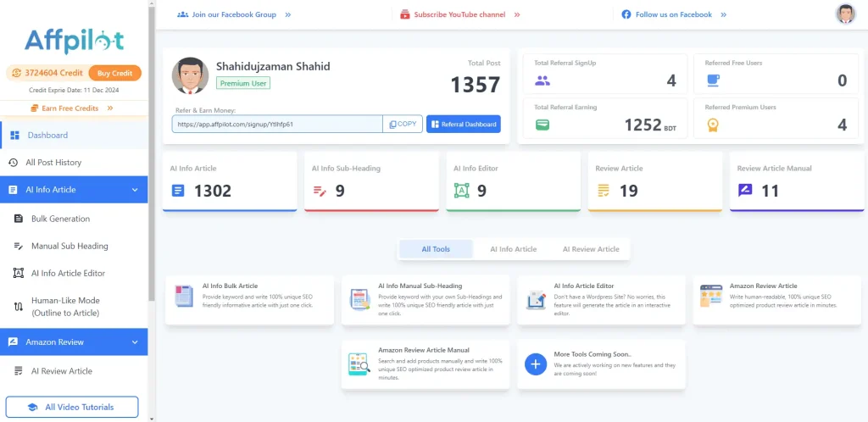The width and height of the screenshot is (868, 422).
Task: Open Dashboard in the sidebar
Action: [x=75, y=135]
